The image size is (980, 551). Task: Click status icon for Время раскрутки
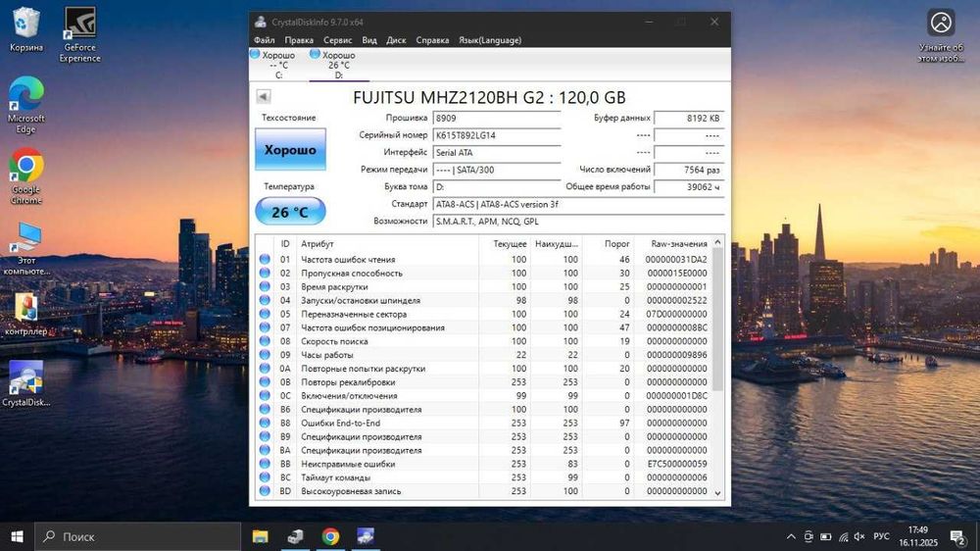coord(265,287)
